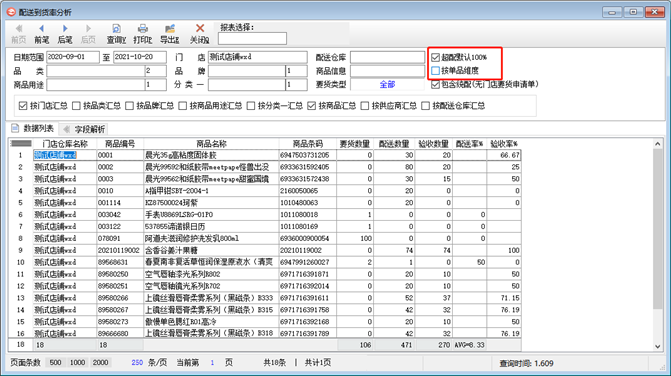Click the 商品信息 input field
Viewport: 671px width, 376px height.
(x=387, y=71)
